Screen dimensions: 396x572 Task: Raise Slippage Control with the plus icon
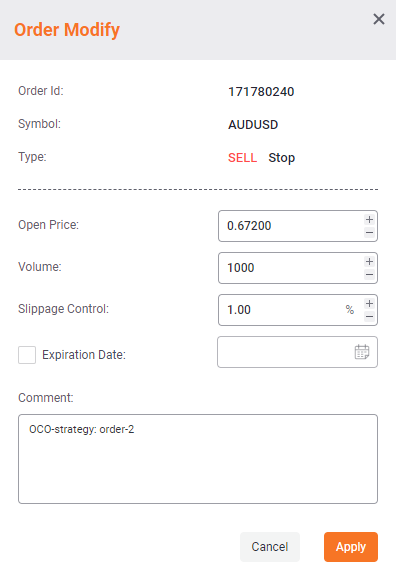point(369,304)
